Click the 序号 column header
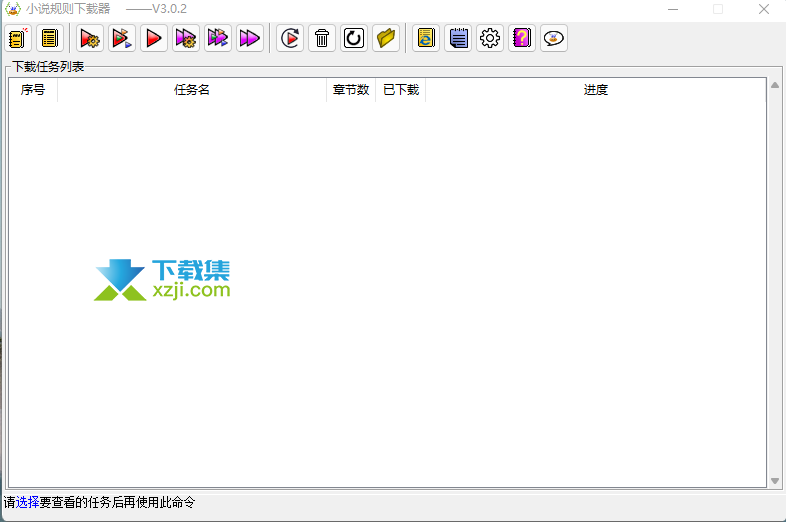The width and height of the screenshot is (786, 522). pyautogui.click(x=33, y=90)
